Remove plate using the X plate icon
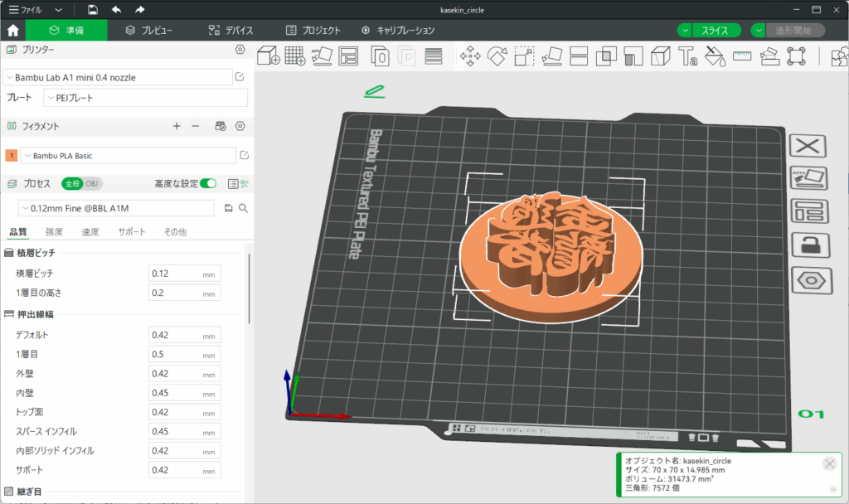Screen dimensions: 849x504 click(808, 146)
